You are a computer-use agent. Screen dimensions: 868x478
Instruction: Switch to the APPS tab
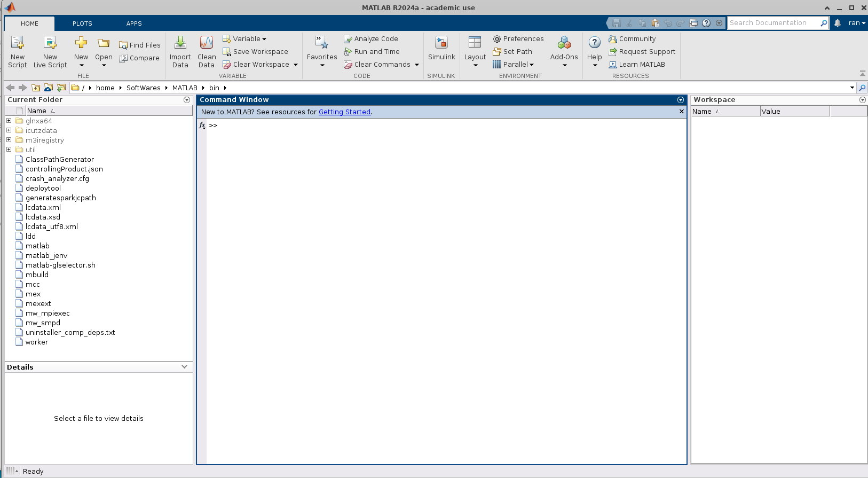[x=134, y=23]
